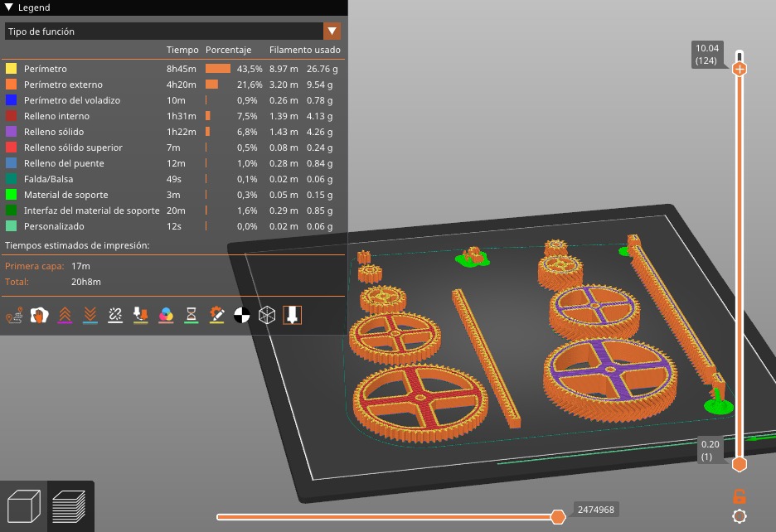776x532 pixels.
Task: Toggle print pauses hourglass icon
Action: [x=191, y=315]
